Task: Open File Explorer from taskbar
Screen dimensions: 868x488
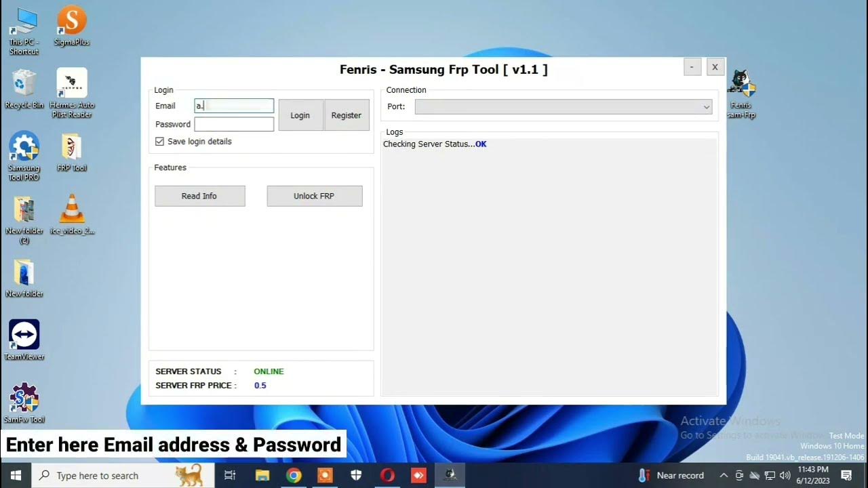Action: point(262,475)
